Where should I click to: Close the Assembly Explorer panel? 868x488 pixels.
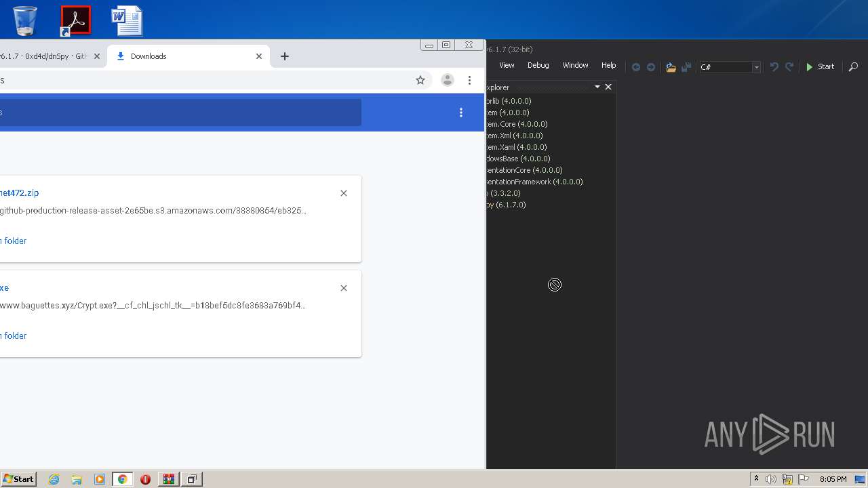tap(608, 87)
